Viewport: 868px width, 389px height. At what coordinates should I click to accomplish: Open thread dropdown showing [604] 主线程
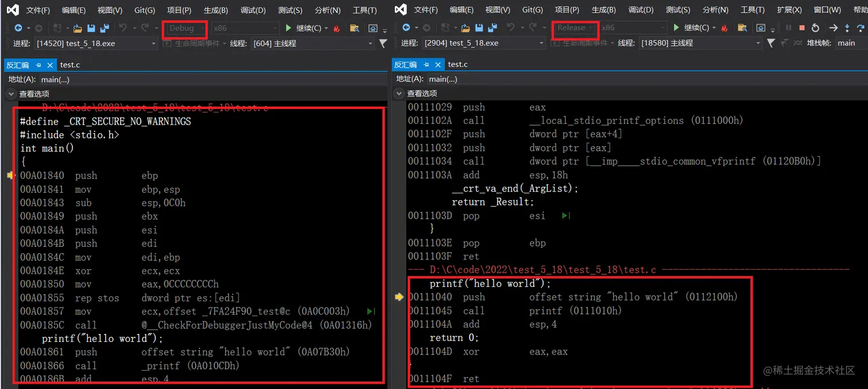click(x=313, y=44)
